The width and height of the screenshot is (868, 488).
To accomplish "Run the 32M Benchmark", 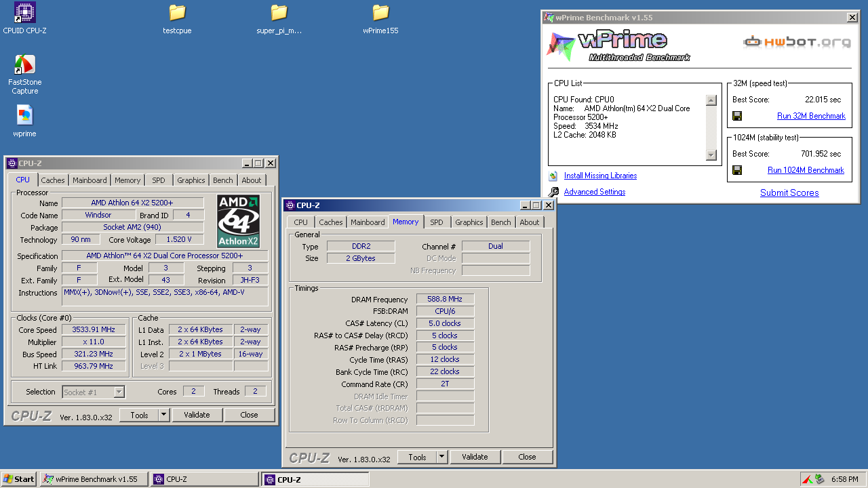I will pos(811,116).
